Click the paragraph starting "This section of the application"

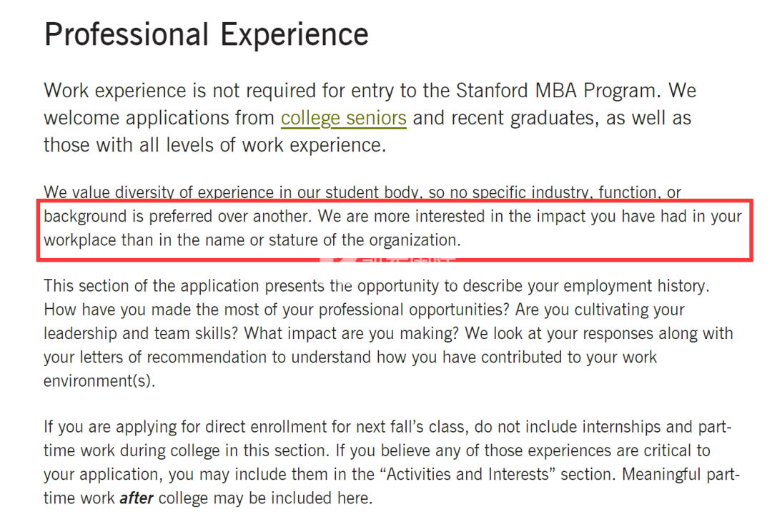[x=388, y=333]
